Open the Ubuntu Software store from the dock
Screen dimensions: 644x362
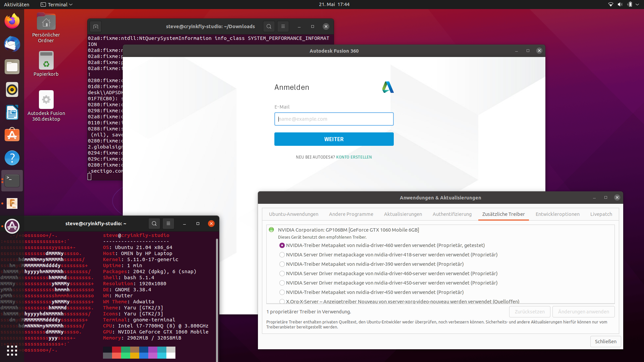[x=12, y=135]
